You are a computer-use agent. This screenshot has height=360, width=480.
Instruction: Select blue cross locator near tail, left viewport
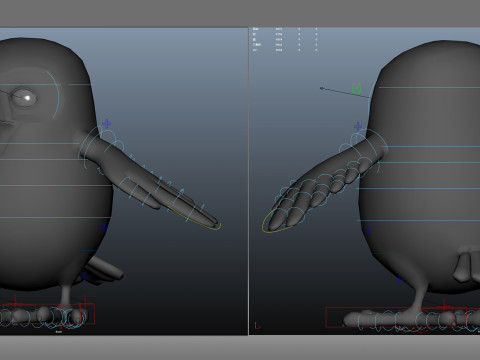tap(85, 277)
